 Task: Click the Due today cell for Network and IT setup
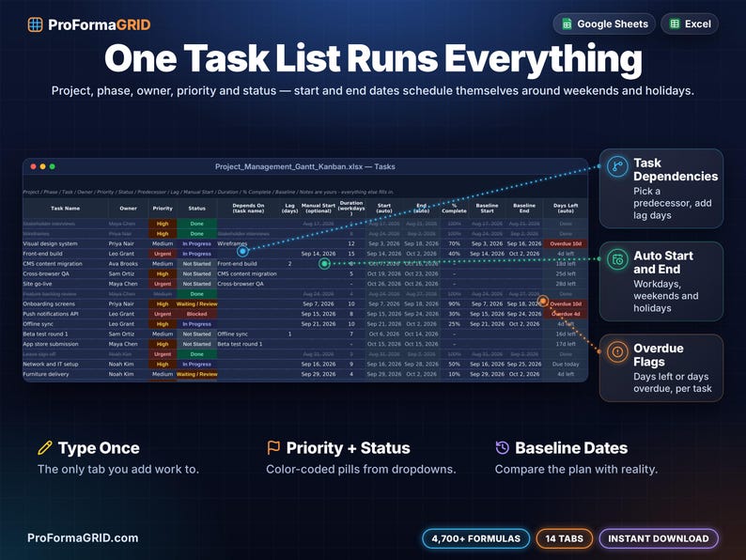point(566,364)
